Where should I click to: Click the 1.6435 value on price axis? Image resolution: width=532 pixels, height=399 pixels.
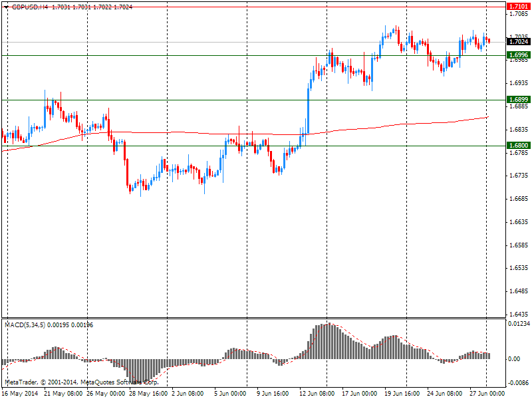click(x=519, y=314)
